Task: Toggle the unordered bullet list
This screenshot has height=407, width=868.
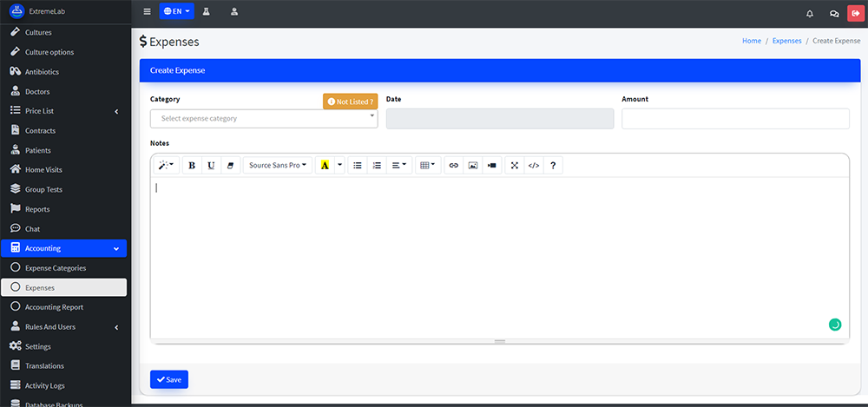Action: click(358, 165)
